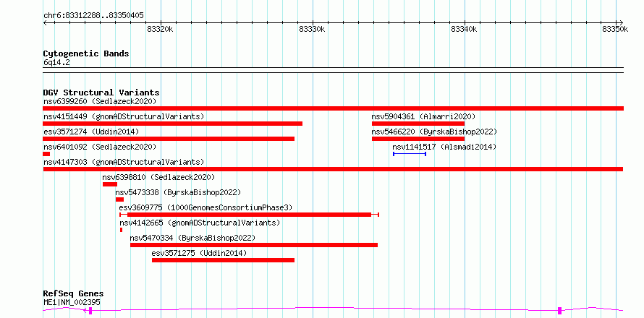The image size is (644, 318).
Task: Click the blue nsv1141517 variant line
Action: coord(410,154)
